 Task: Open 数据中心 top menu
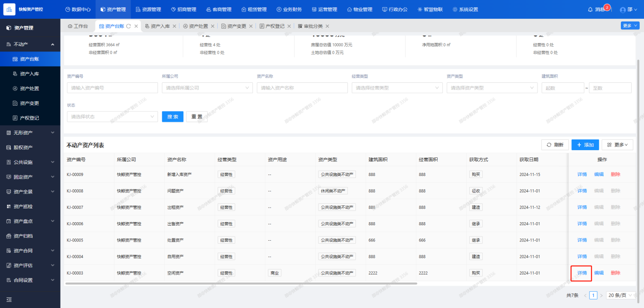click(78, 9)
